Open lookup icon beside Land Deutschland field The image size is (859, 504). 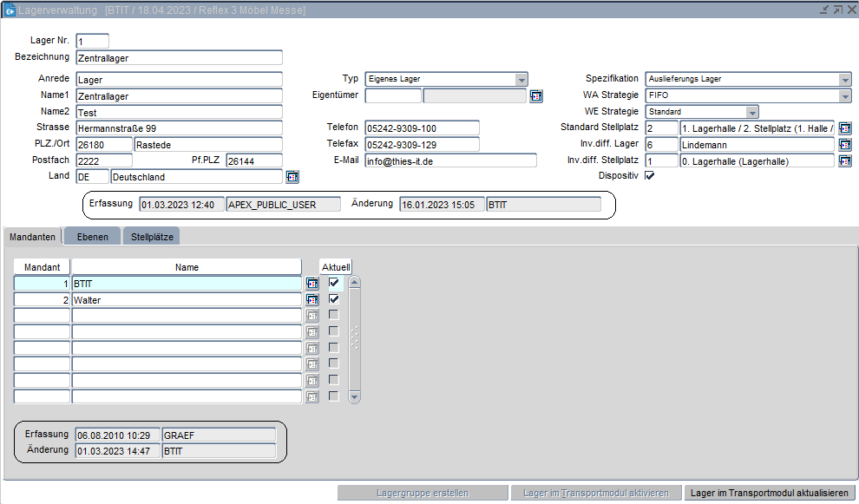[x=292, y=177]
